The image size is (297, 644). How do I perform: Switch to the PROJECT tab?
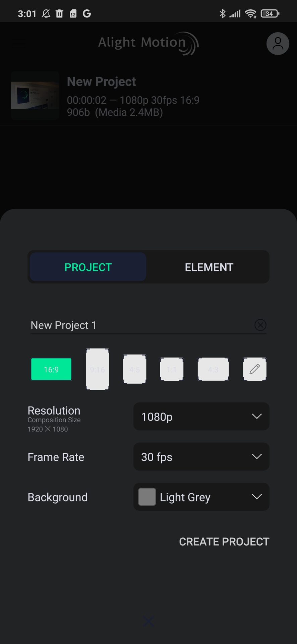click(88, 267)
